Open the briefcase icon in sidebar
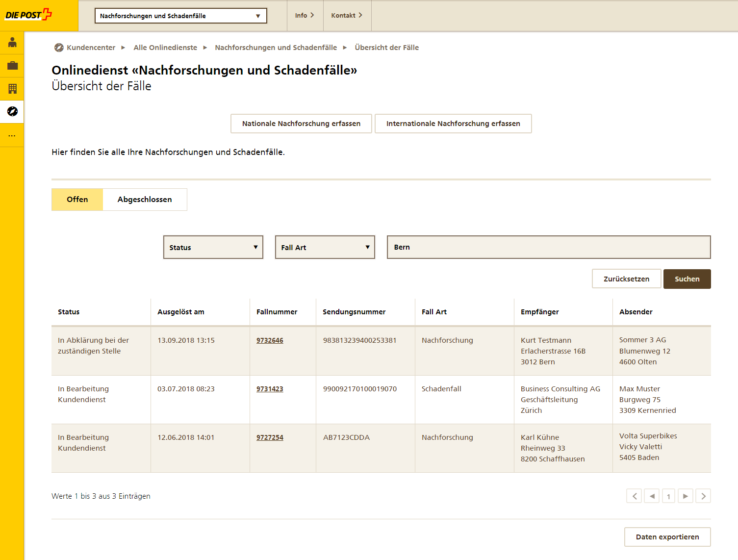The width and height of the screenshot is (738, 560). 12,66
